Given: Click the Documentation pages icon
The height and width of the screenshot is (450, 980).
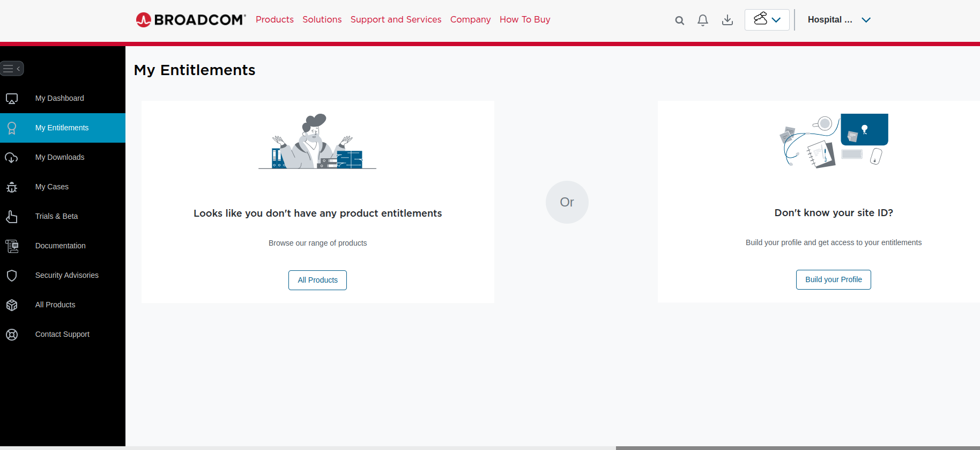Looking at the screenshot, I should (x=12, y=246).
